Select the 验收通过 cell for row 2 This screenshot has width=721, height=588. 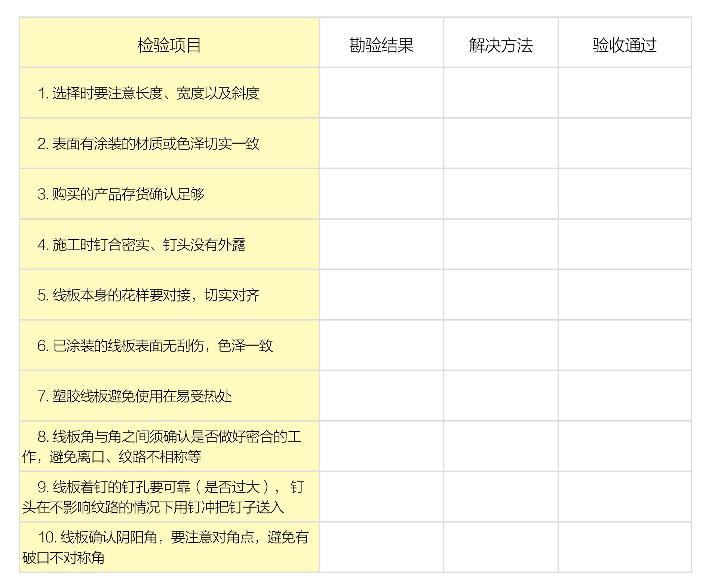click(625, 143)
